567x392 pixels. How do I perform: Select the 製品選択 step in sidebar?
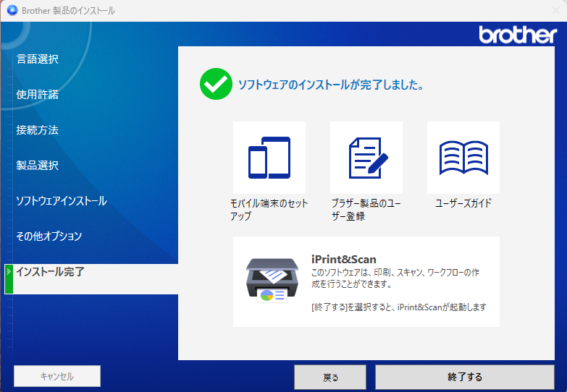click(x=37, y=165)
